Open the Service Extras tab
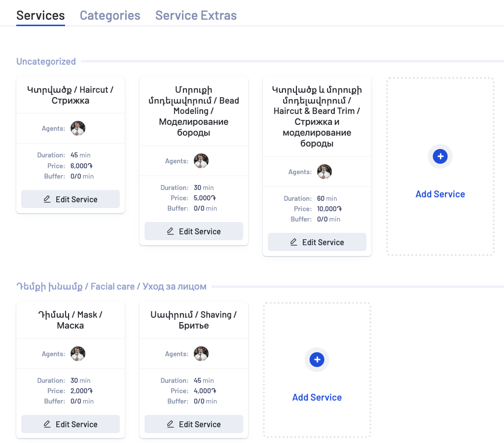Screen dimensions: 504x443 click(x=196, y=15)
